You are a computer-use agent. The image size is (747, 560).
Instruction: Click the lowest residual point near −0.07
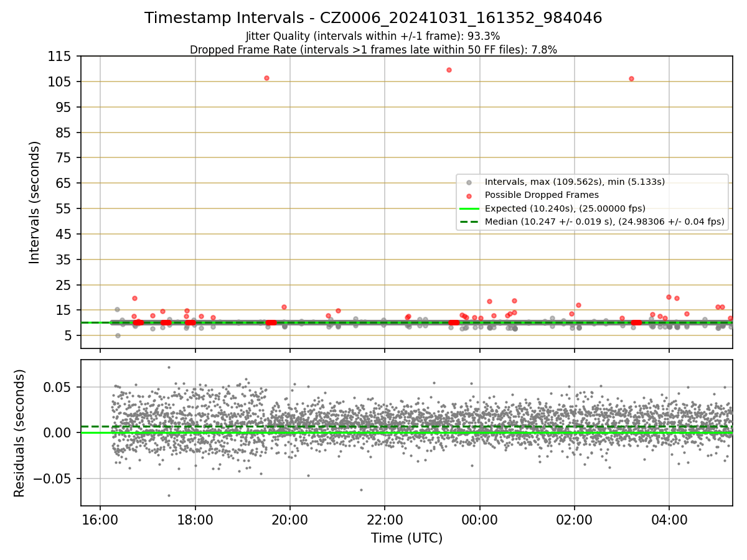click(169, 495)
